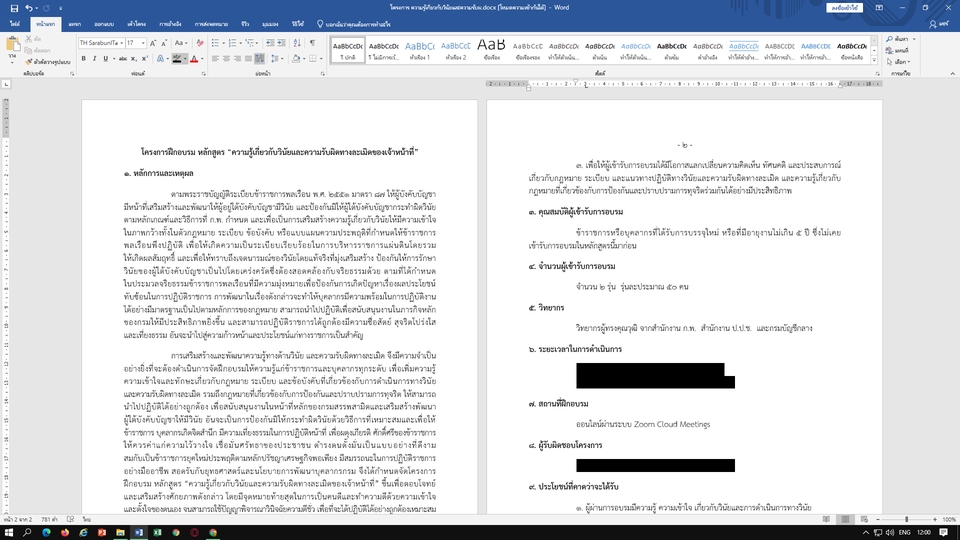Switch to Read Mode view icon
The width and height of the screenshot is (960, 540).
[826, 519]
